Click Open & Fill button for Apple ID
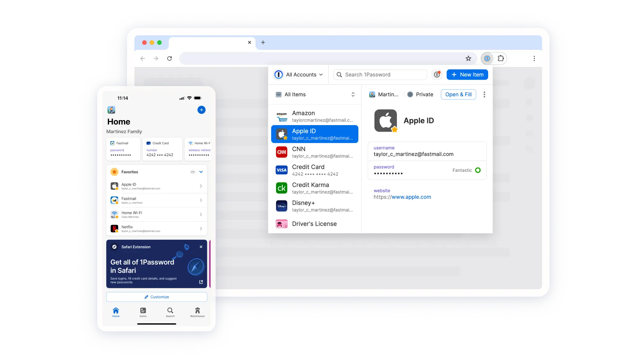This screenshot has height=362, width=644. [459, 94]
